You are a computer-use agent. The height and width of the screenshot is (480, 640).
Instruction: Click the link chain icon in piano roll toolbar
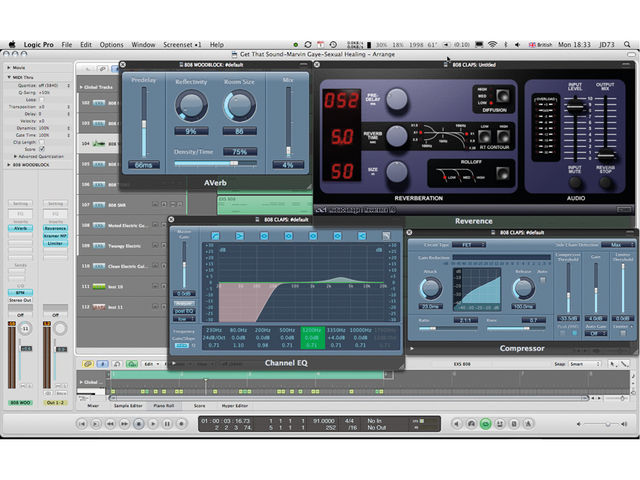pos(88,364)
